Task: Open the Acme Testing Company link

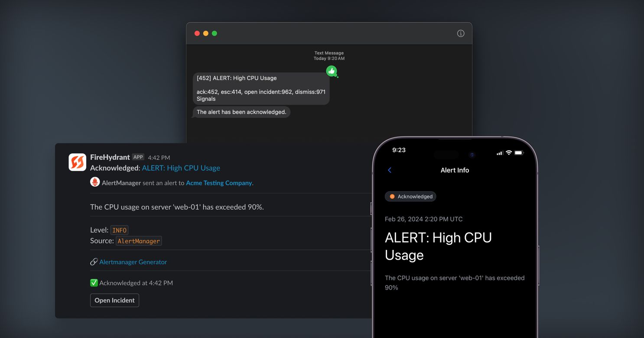Action: click(219, 183)
